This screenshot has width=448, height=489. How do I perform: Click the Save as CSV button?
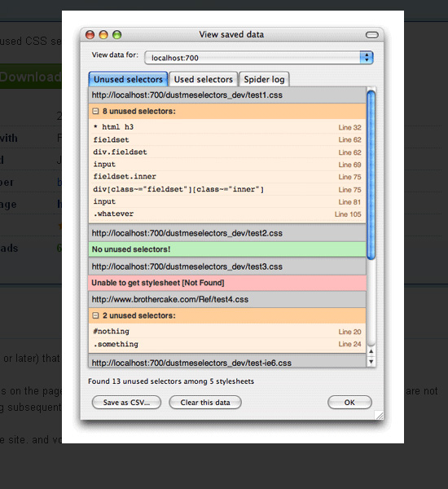(x=126, y=403)
